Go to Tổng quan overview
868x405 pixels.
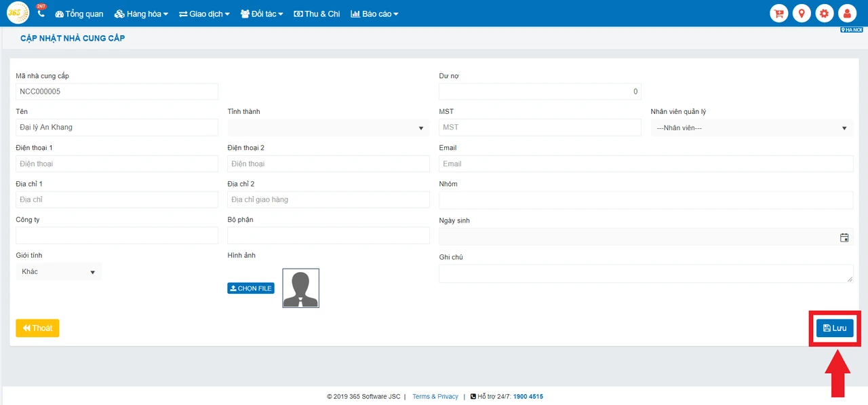click(x=79, y=14)
